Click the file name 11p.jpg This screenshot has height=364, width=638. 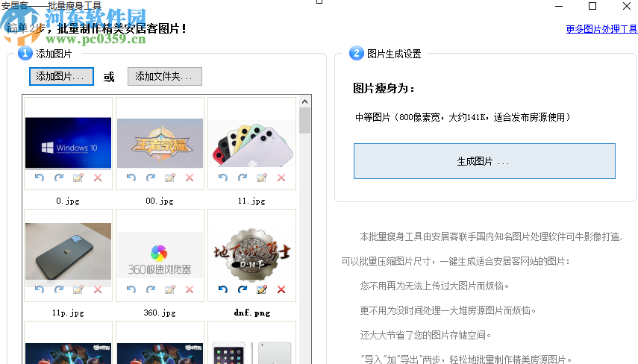(x=68, y=313)
